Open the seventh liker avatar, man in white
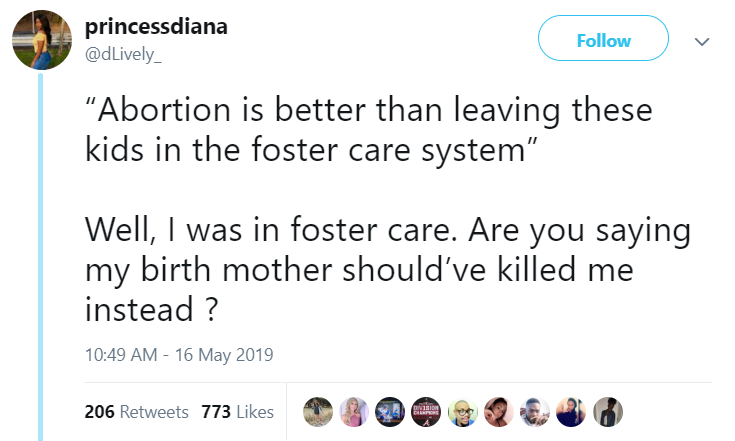 pyautogui.click(x=536, y=411)
